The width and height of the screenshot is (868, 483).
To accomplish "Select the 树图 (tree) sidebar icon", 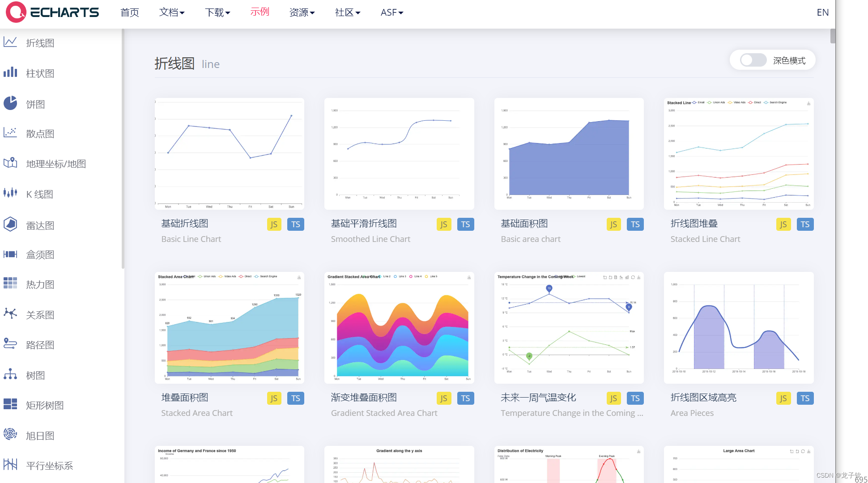I will coord(10,375).
